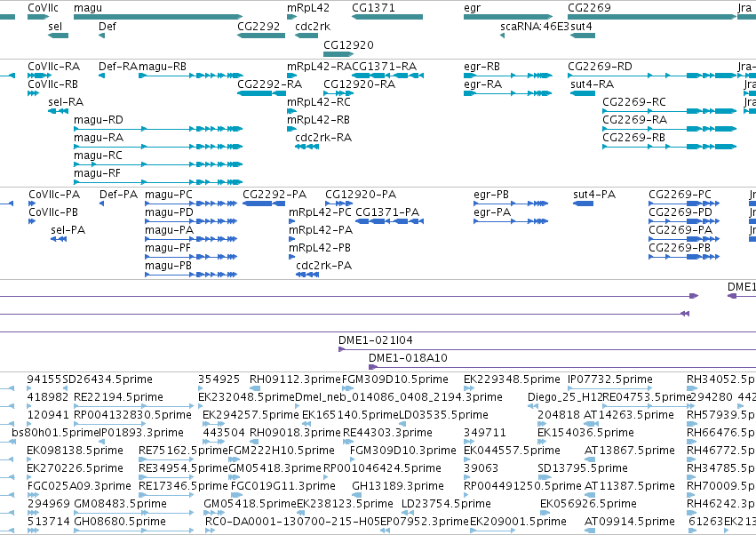
Task: Select EST LD03535.5prime
Action: tap(443, 415)
